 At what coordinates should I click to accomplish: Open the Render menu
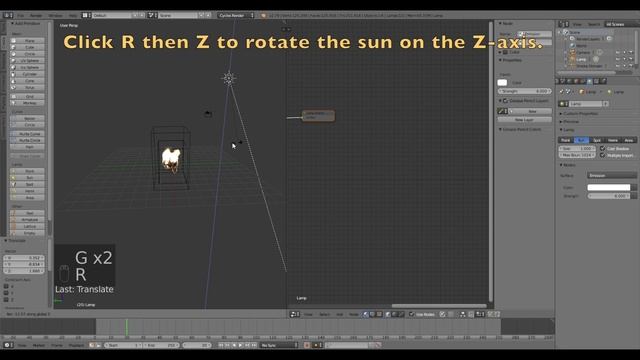click(36, 15)
